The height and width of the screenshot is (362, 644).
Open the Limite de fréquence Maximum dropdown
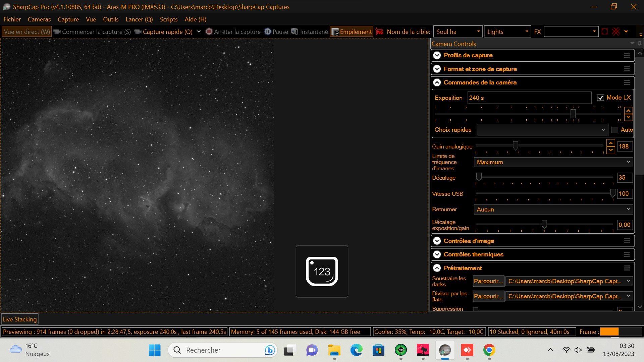click(x=553, y=162)
